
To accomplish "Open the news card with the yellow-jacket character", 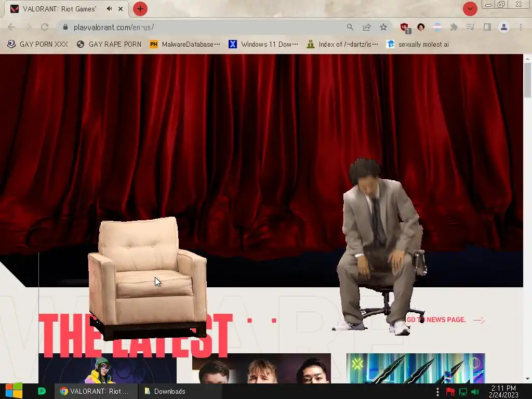I will point(108,368).
